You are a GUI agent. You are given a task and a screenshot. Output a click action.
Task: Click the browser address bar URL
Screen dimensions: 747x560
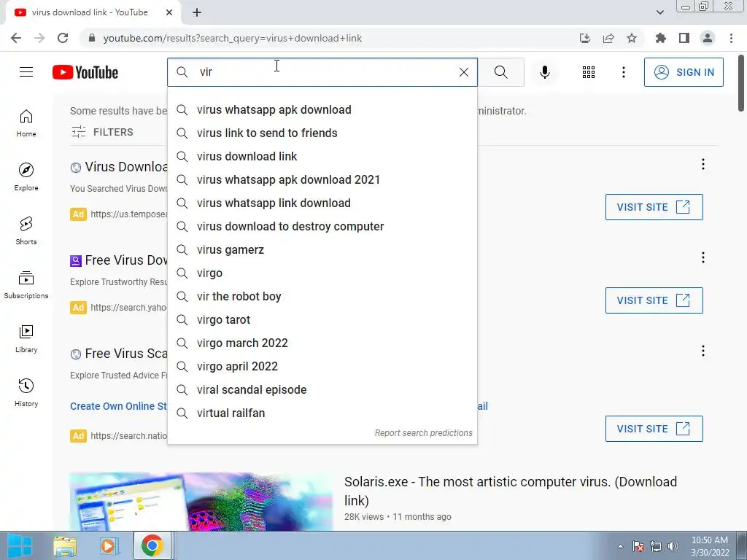(233, 38)
